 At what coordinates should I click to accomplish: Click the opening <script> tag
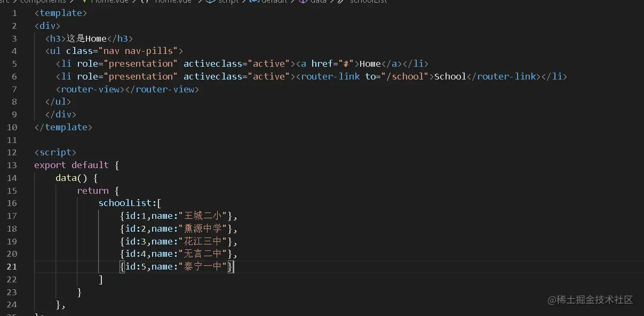[x=55, y=153]
